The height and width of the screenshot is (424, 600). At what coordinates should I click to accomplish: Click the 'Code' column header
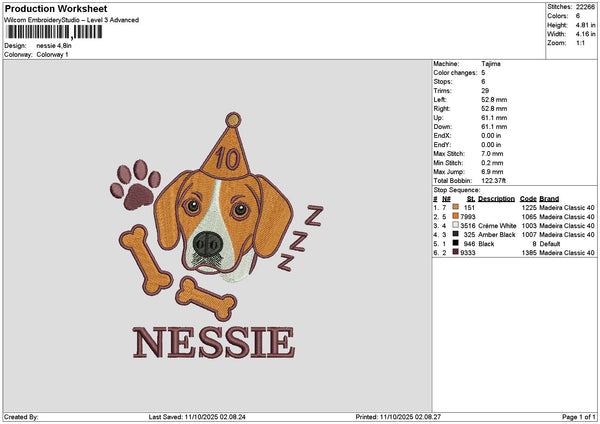pyautogui.click(x=528, y=199)
